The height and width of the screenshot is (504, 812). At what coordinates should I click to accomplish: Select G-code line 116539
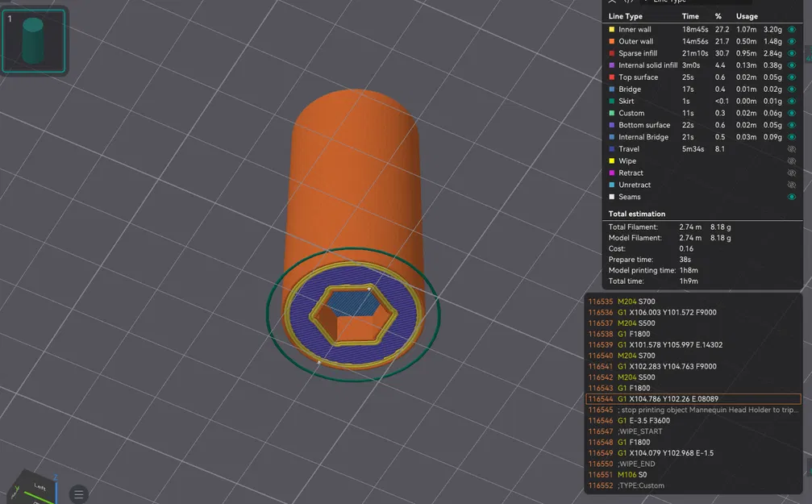pos(693,344)
